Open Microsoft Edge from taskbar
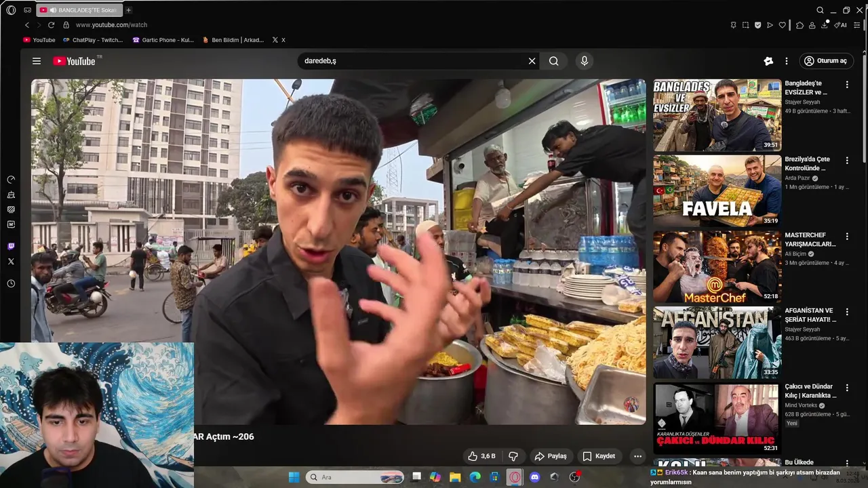The image size is (868, 488). click(x=475, y=477)
